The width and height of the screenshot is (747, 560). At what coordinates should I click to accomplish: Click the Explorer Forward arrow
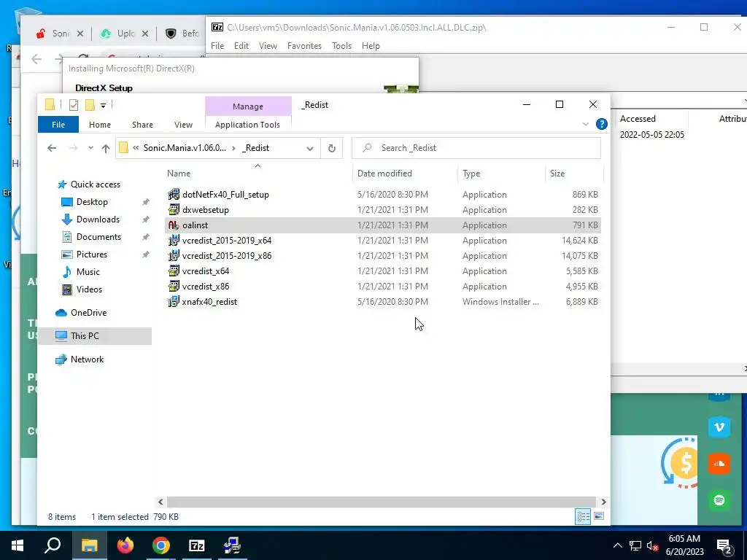74,148
